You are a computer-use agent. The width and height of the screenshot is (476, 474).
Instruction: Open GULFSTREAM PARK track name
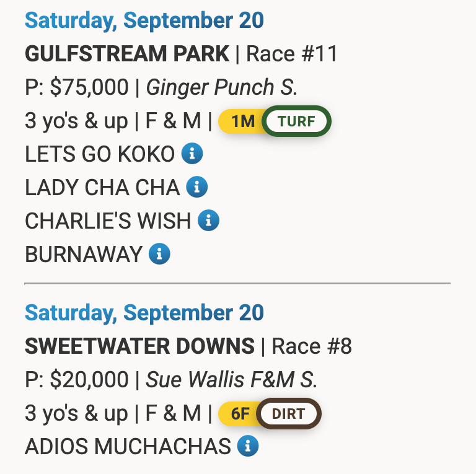point(127,54)
